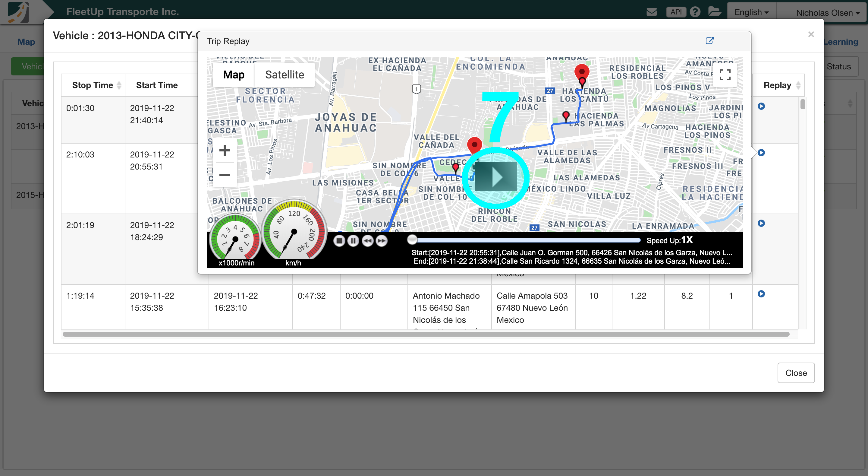Screen dimensions: 868x476
Task: Replay the trip started 15:35:38
Action: pos(761,294)
